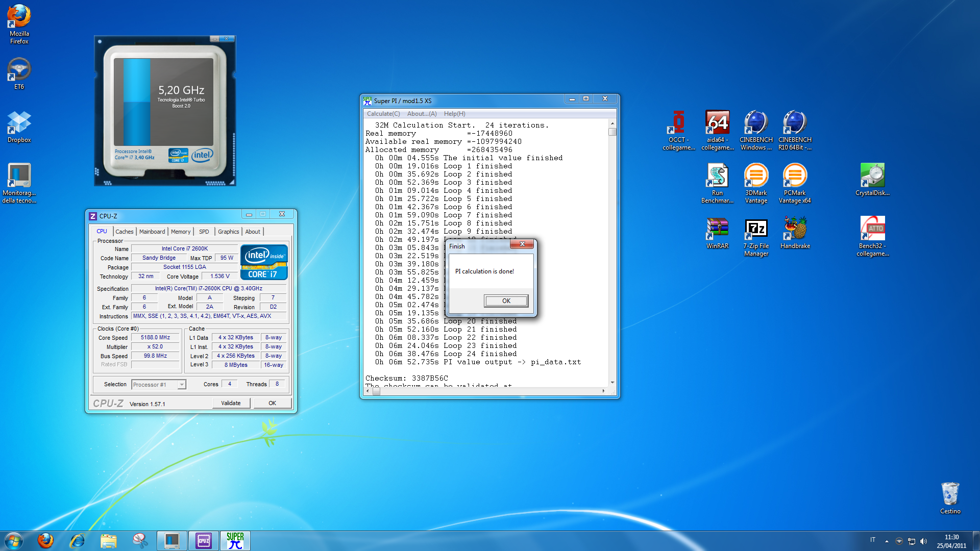
Task: Switch to the Mainboard tab
Action: pyautogui.click(x=152, y=232)
